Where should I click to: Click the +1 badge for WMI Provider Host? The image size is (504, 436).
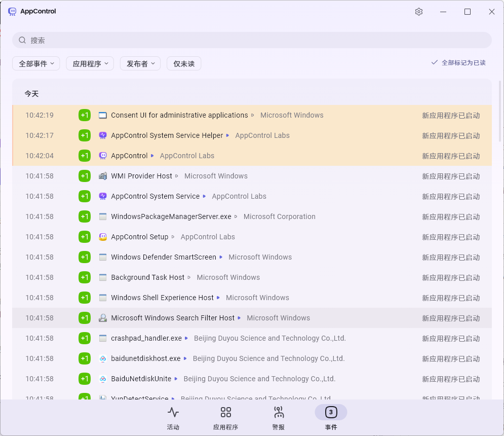[x=85, y=176]
